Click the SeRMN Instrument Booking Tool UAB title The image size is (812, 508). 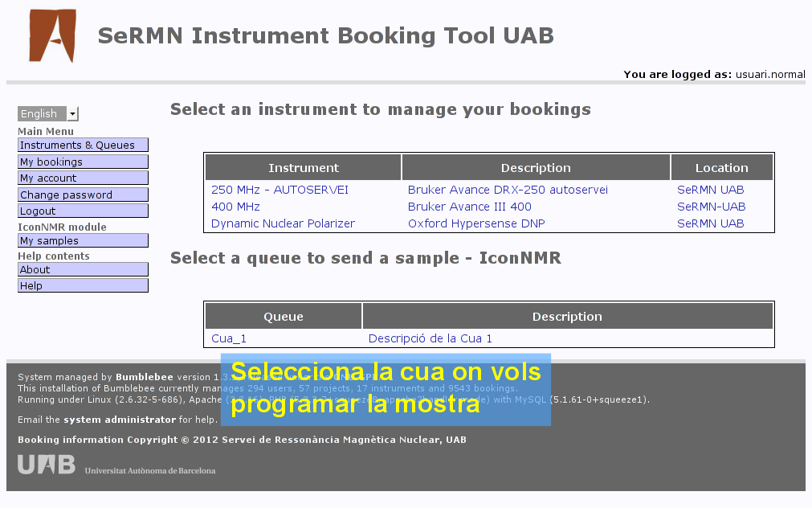[x=326, y=35]
